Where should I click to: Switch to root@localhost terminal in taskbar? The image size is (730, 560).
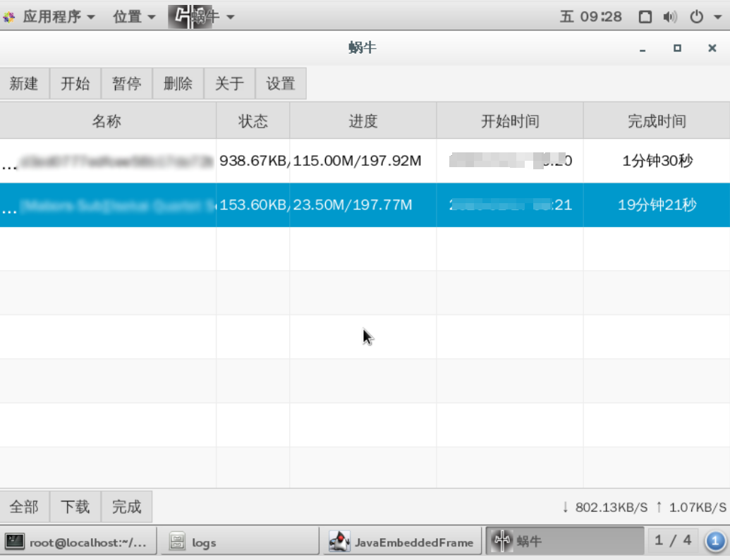78,542
